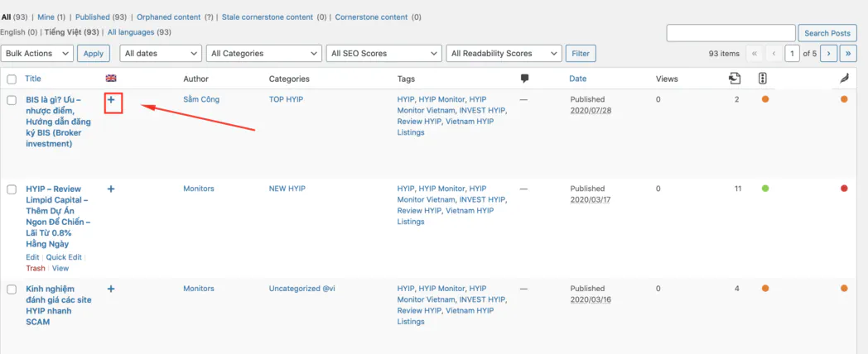Go to next page arrow

coord(828,54)
